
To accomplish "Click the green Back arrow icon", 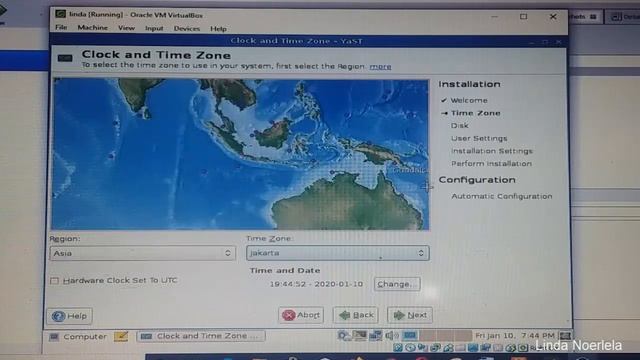I will point(344,315).
